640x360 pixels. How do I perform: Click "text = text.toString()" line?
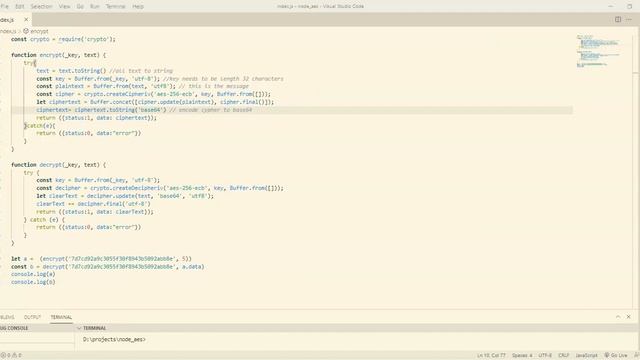[x=104, y=71]
